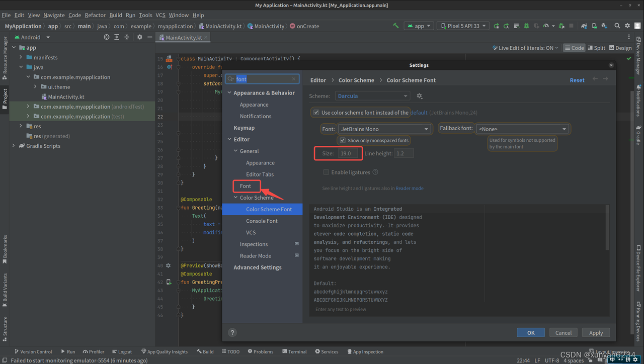Open the Refactor menu
Image resolution: width=644 pixels, height=364 pixels.
click(95, 15)
